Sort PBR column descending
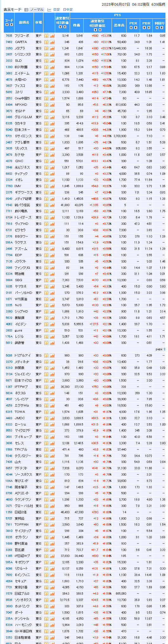168x644 pixels. [x=149, y=28]
